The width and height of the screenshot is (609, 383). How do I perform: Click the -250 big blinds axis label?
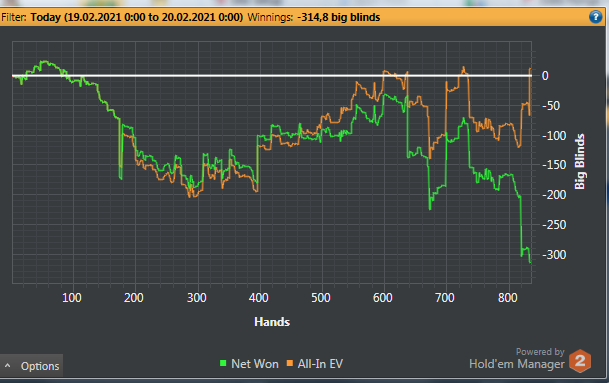(554, 225)
